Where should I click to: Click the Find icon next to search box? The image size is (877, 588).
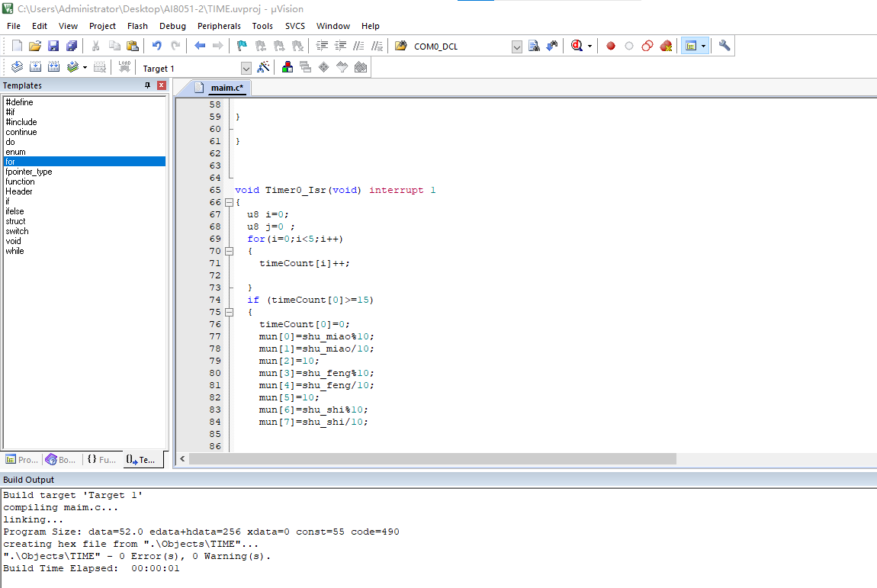534,46
